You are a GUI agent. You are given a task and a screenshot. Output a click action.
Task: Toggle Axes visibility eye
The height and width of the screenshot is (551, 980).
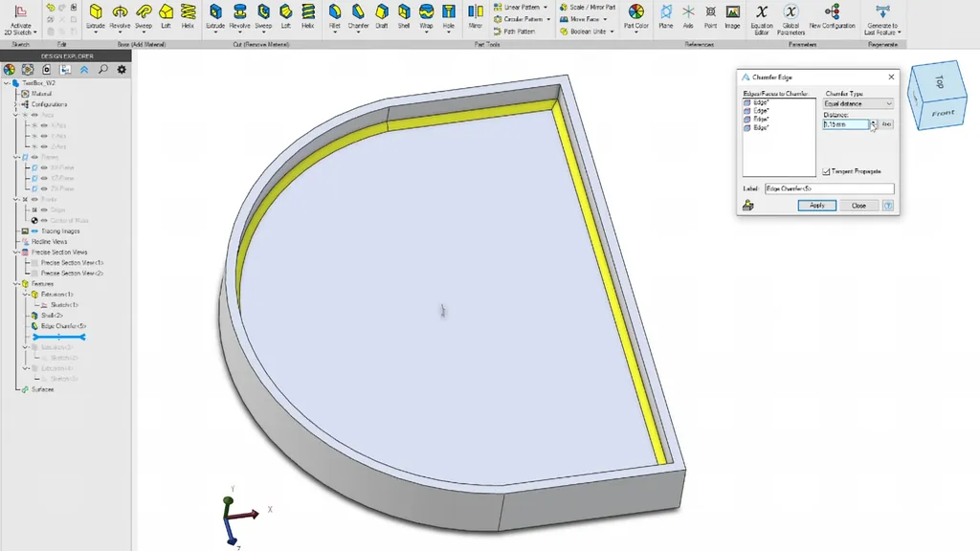tap(34, 115)
